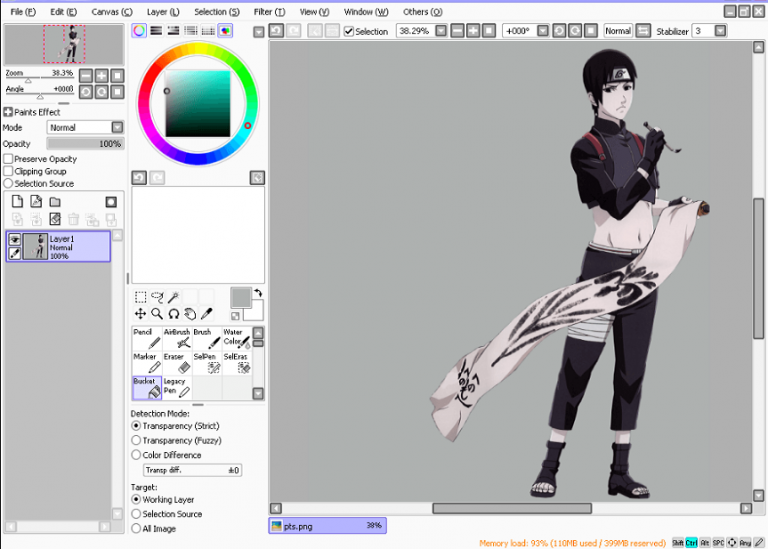Show the color wheel panel
Screen dimensions: 768x549
(139, 31)
